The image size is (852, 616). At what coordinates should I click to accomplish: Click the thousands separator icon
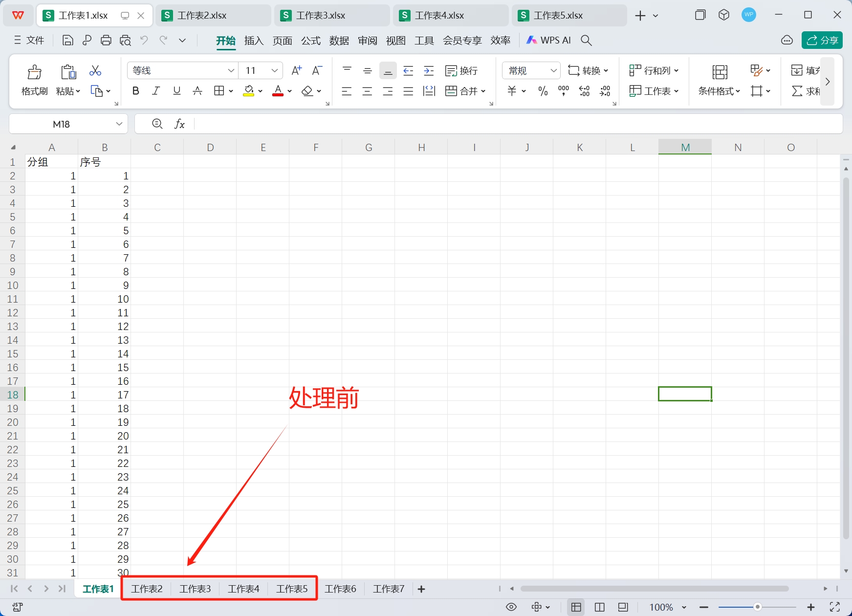564,91
